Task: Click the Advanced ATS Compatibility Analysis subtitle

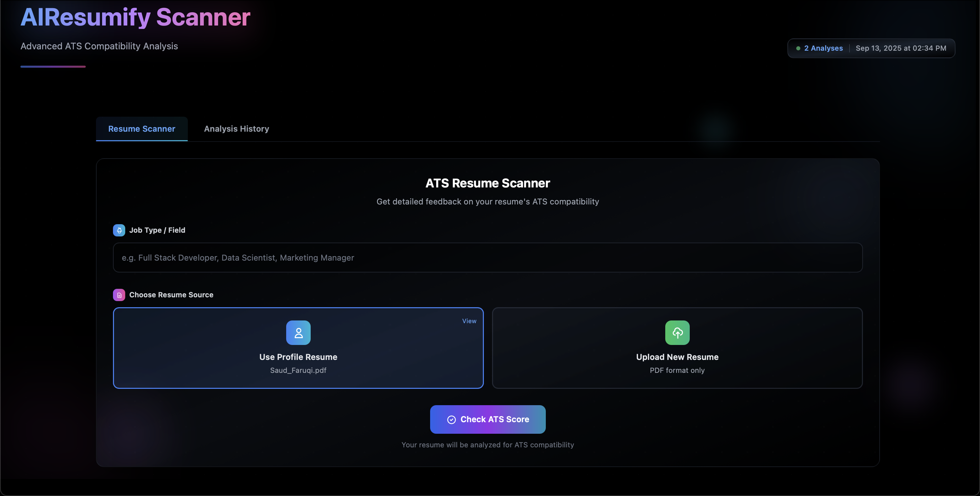Action: (x=99, y=46)
